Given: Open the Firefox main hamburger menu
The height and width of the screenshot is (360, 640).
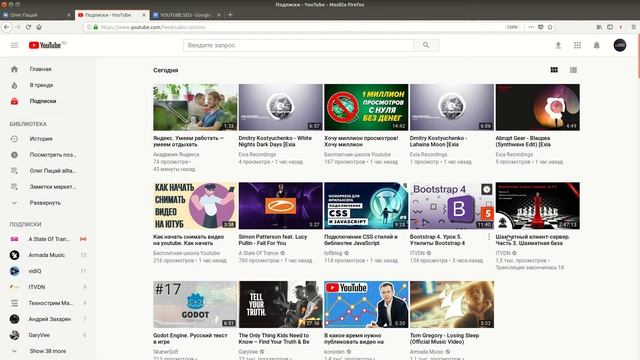Looking at the screenshot, I should pos(633,27).
